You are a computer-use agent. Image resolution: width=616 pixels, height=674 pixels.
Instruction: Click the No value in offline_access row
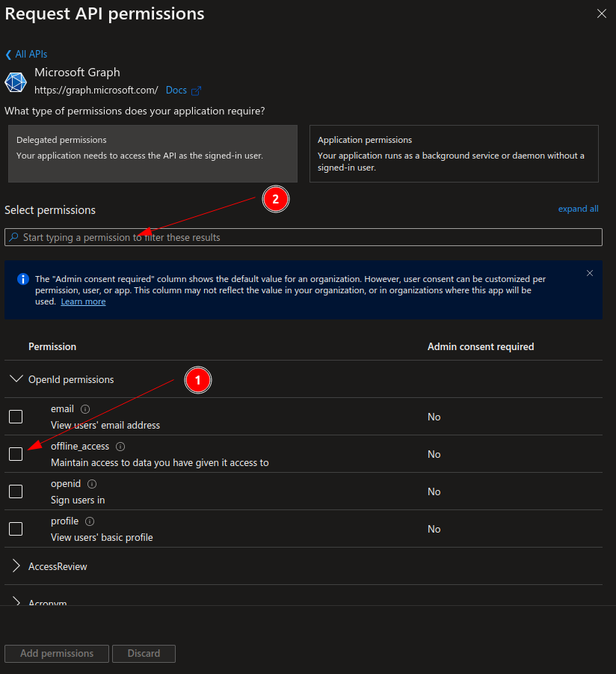[434, 454]
